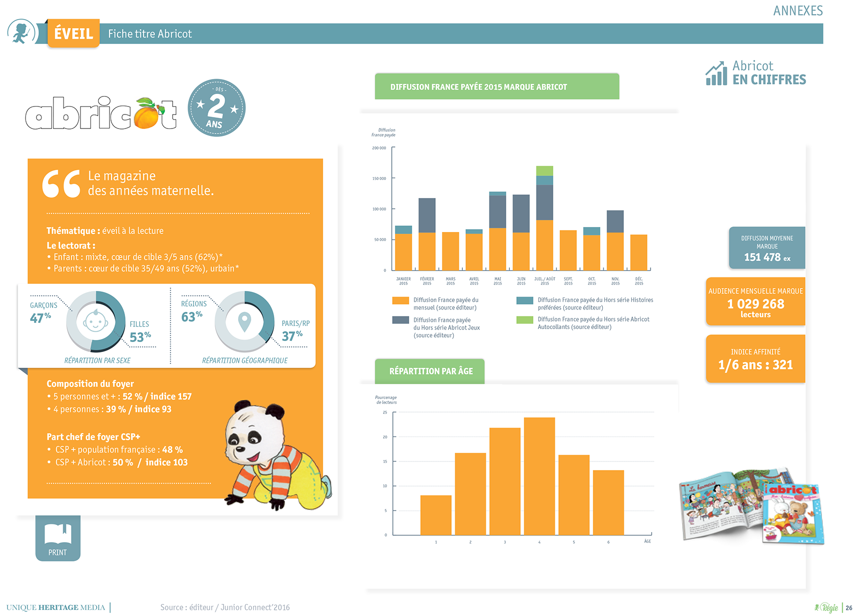Click 'Répartition géographique' caption
Image resolution: width=858 pixels, height=616 pixels.
click(245, 360)
